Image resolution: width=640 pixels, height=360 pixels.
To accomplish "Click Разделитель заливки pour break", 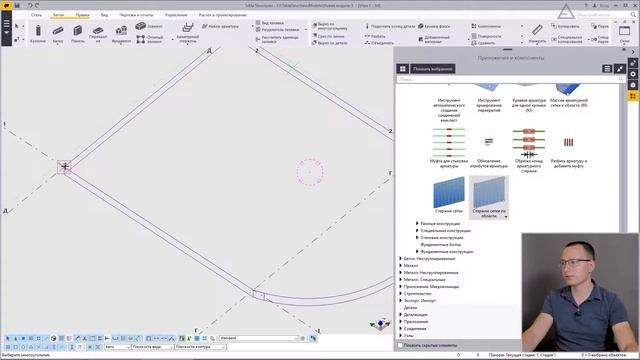I will click(x=278, y=29).
